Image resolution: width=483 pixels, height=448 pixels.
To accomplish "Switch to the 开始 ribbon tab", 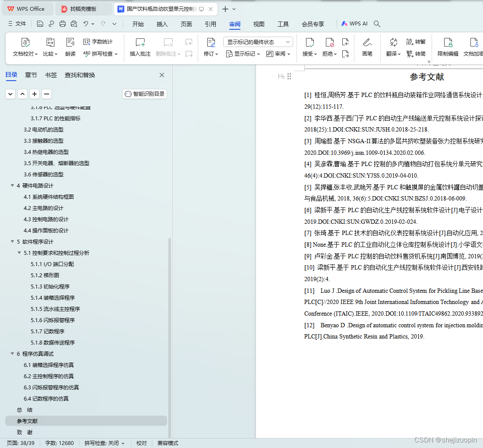I will click(x=138, y=24).
